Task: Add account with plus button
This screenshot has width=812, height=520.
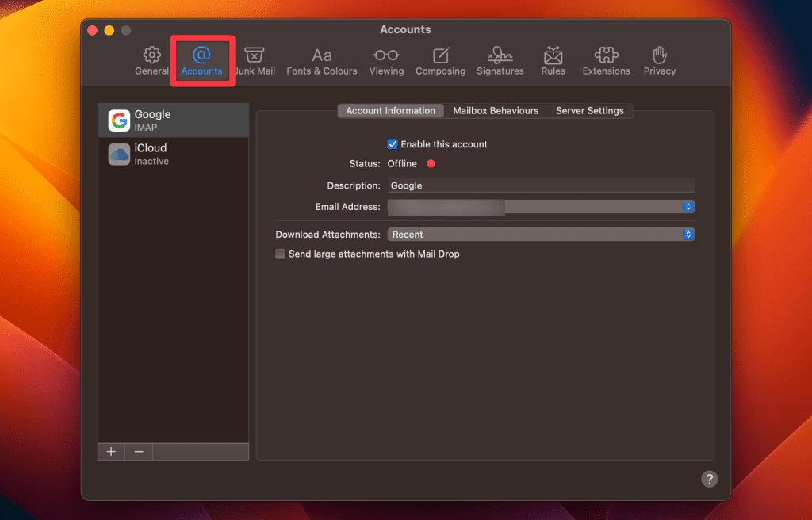Action: click(111, 452)
